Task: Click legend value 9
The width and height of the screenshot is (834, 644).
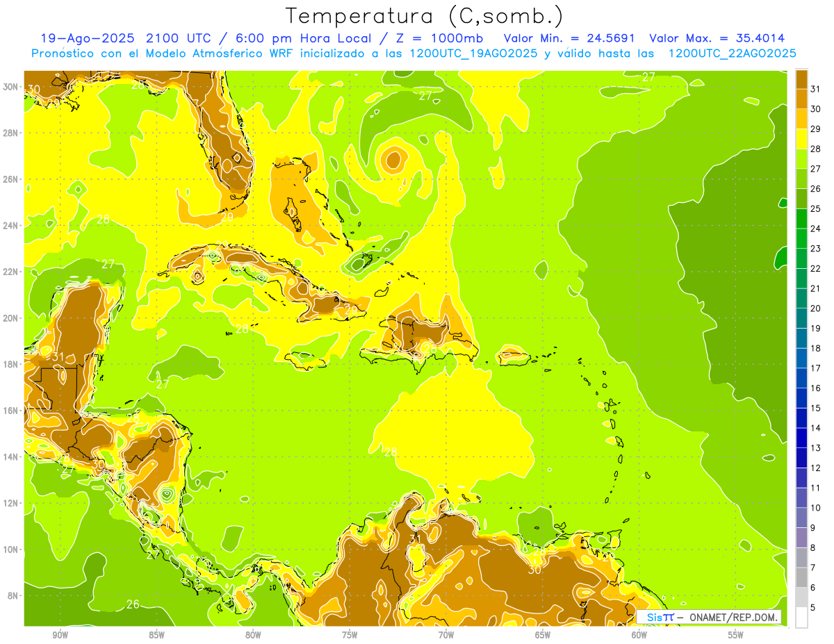Action: (813, 528)
